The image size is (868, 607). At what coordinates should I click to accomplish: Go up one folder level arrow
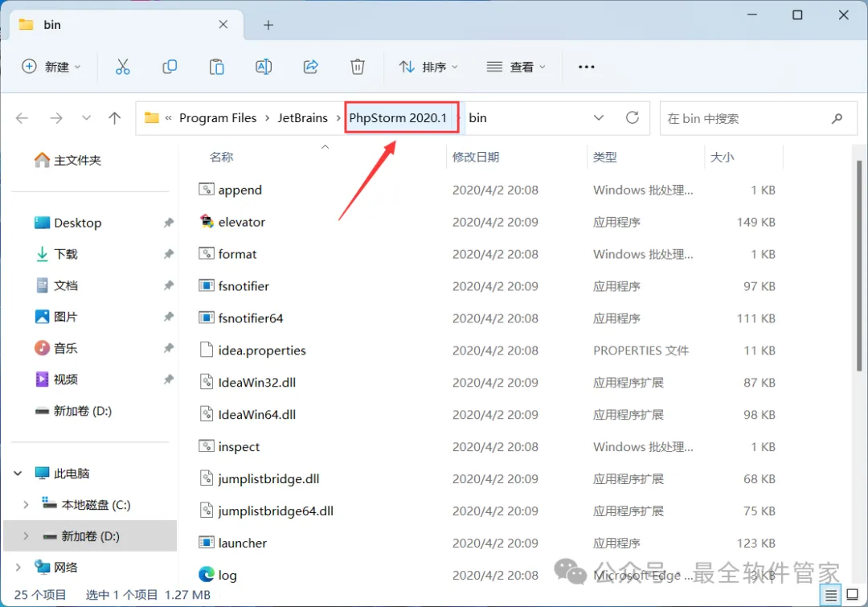click(115, 118)
